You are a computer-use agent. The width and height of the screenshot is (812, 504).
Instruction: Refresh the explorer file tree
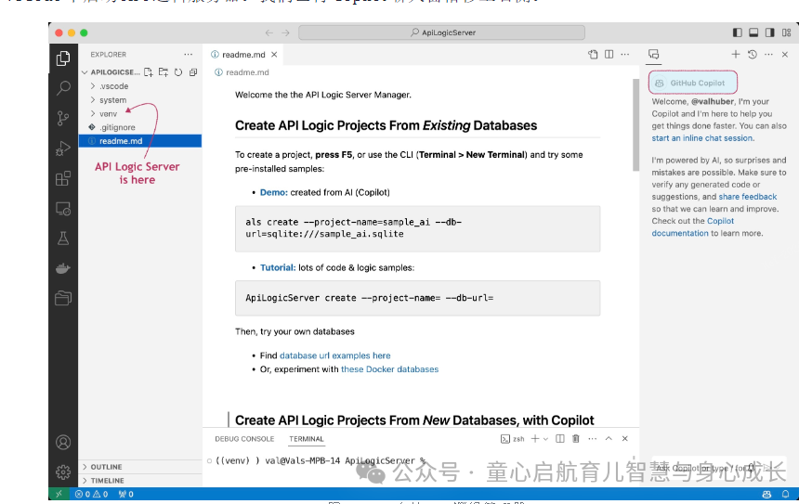pyautogui.click(x=178, y=71)
